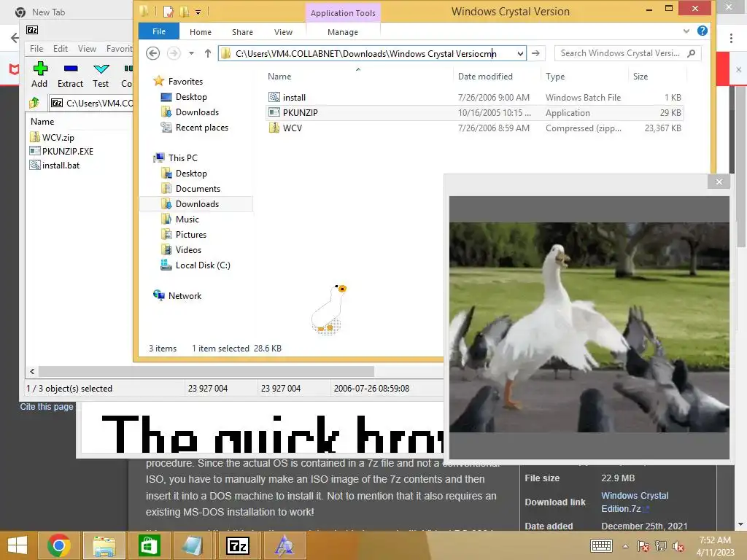This screenshot has width=747, height=560.
Task: Open Chrome from the taskbar
Action: tap(60, 545)
